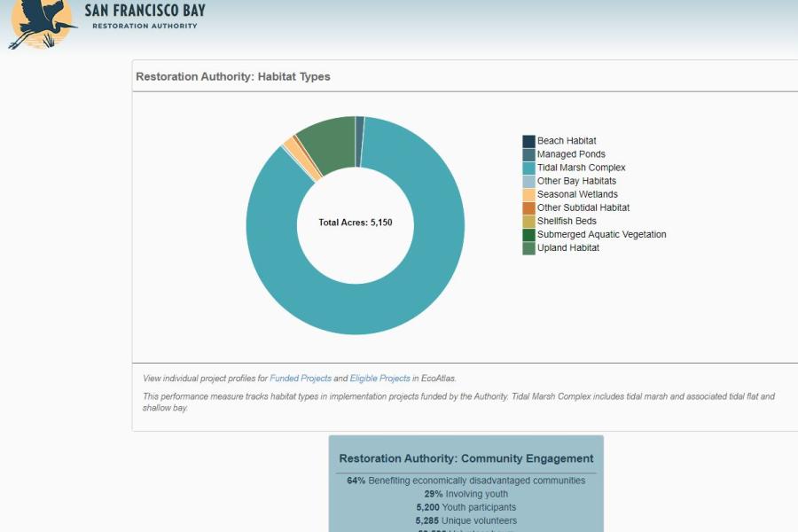Click the 5,285 Unique volunteers line
The height and width of the screenshot is (532, 798).
point(466,520)
